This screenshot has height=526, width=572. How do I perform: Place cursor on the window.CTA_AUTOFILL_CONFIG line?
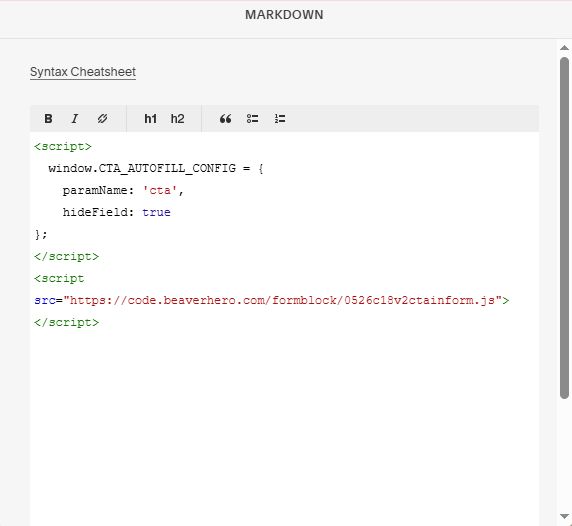coord(156,169)
